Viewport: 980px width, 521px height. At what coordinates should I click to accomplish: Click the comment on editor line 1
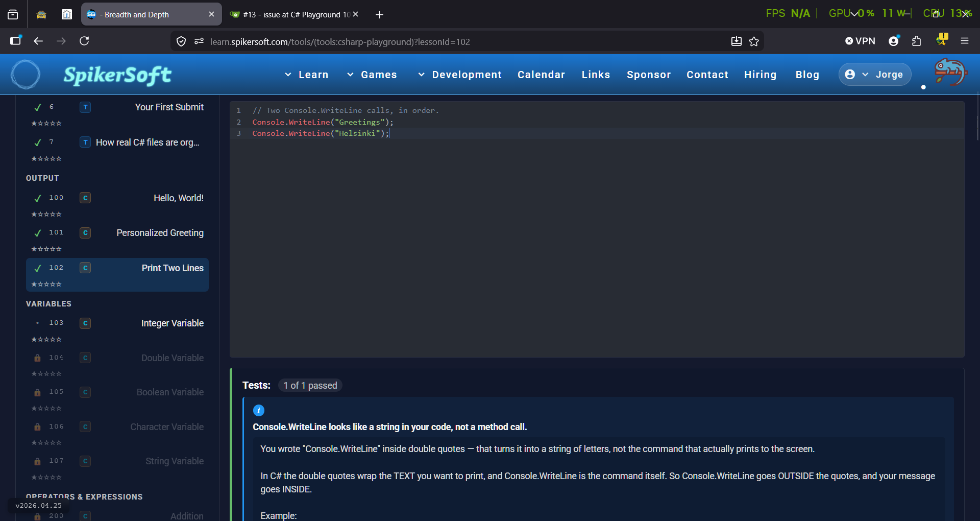coord(346,110)
